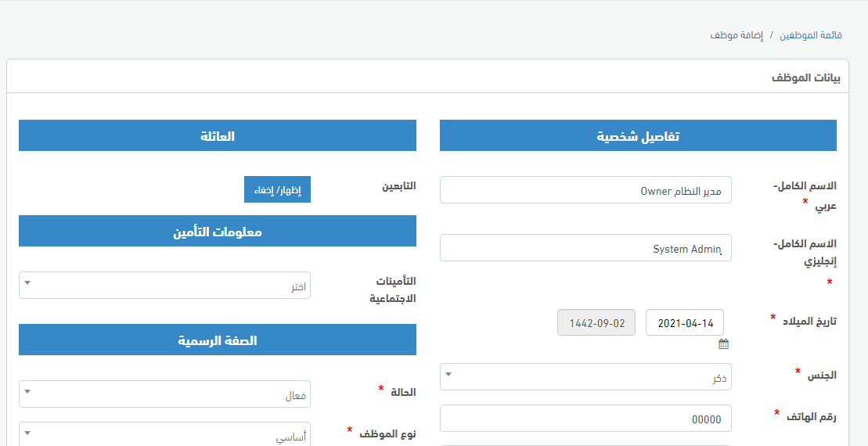Click the Hijri date field 1442-09-02

point(596,322)
